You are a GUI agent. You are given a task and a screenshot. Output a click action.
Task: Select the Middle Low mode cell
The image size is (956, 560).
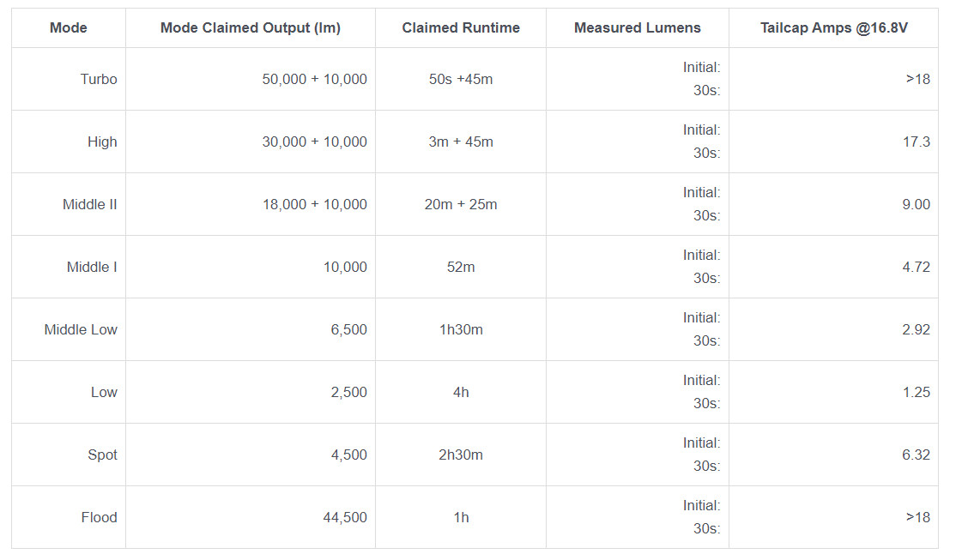[x=81, y=329]
